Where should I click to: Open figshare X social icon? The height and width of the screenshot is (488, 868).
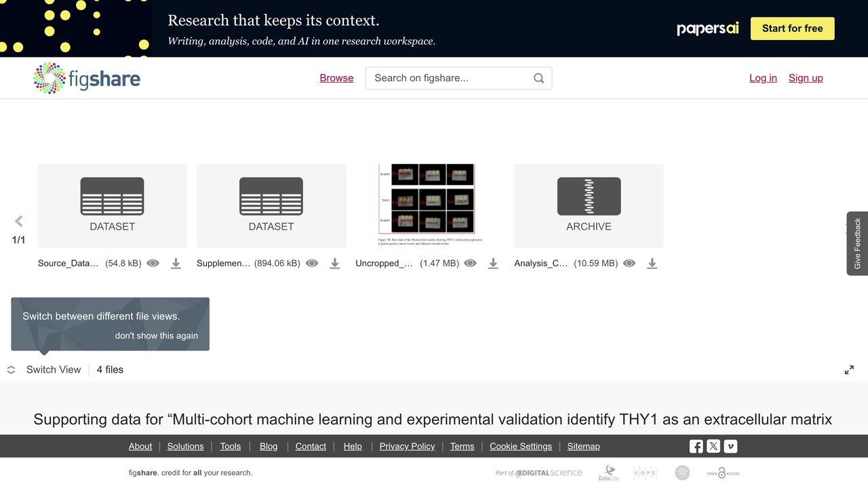click(x=713, y=446)
